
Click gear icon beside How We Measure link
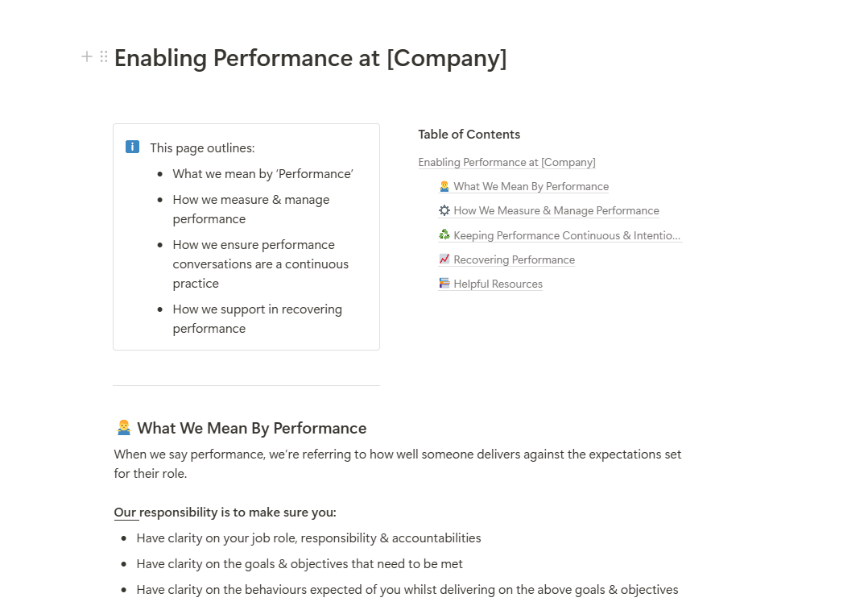[x=444, y=210]
